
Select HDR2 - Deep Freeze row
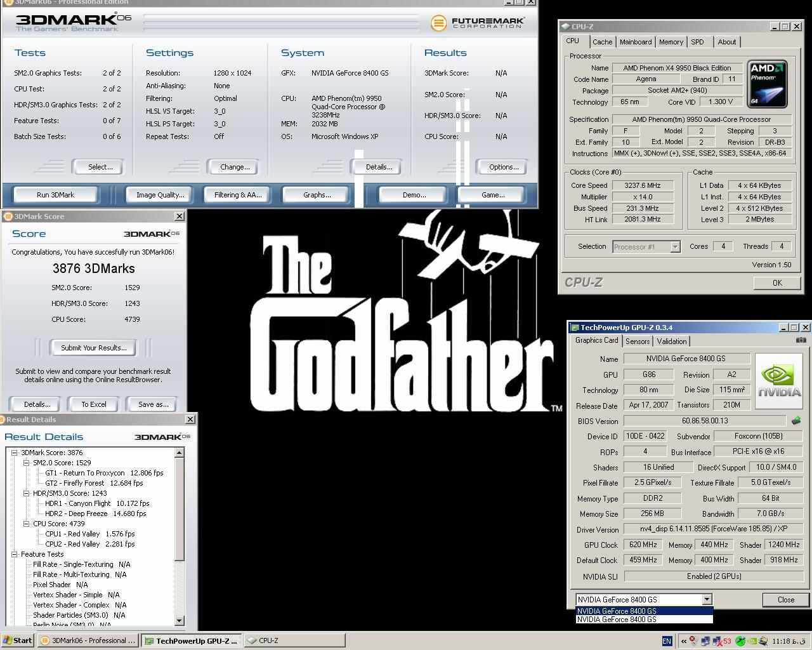(x=95, y=514)
